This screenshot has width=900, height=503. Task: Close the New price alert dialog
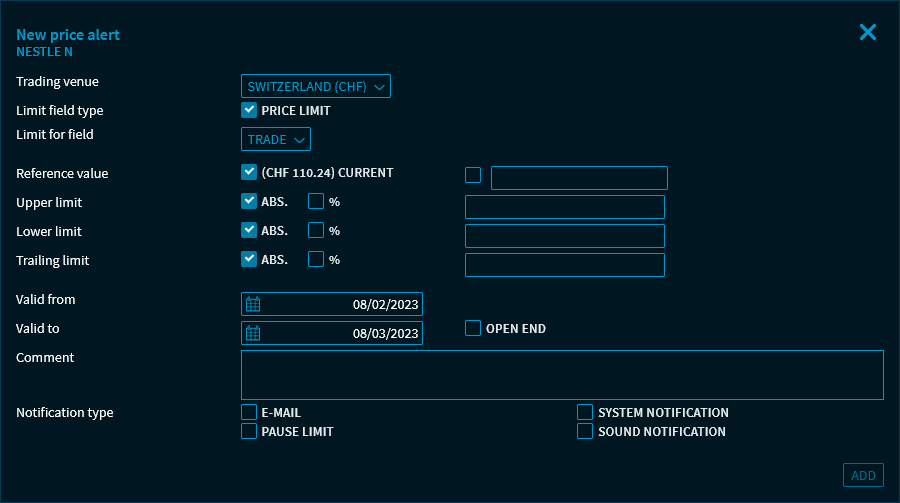(x=867, y=32)
